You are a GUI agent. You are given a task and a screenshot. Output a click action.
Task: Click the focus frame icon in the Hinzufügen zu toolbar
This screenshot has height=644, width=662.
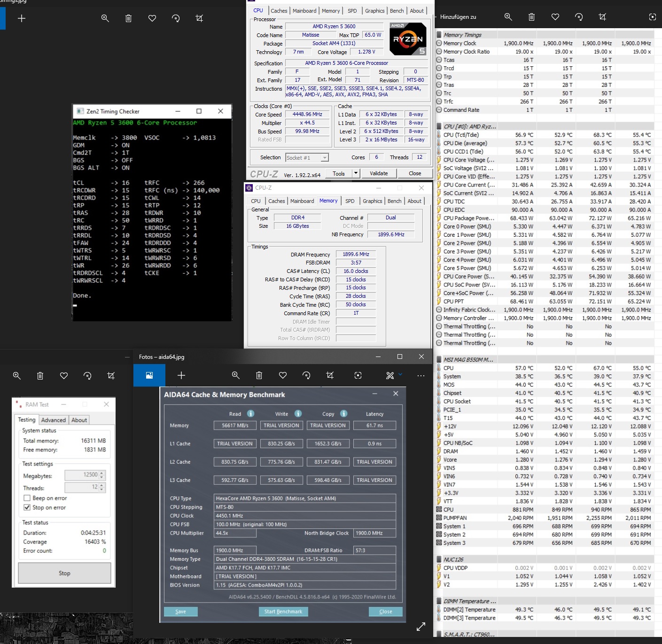[652, 17]
